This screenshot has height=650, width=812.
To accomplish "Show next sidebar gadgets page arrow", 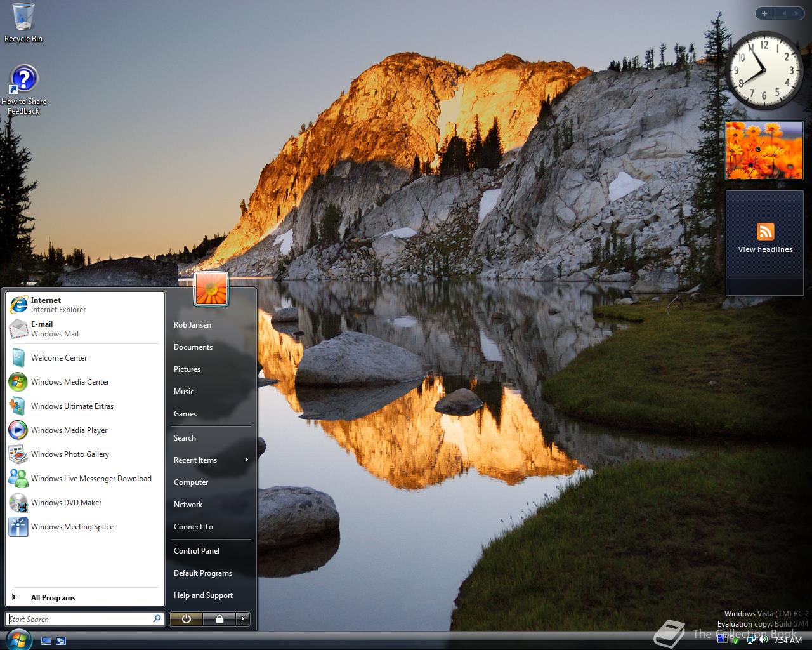I will coord(797,13).
